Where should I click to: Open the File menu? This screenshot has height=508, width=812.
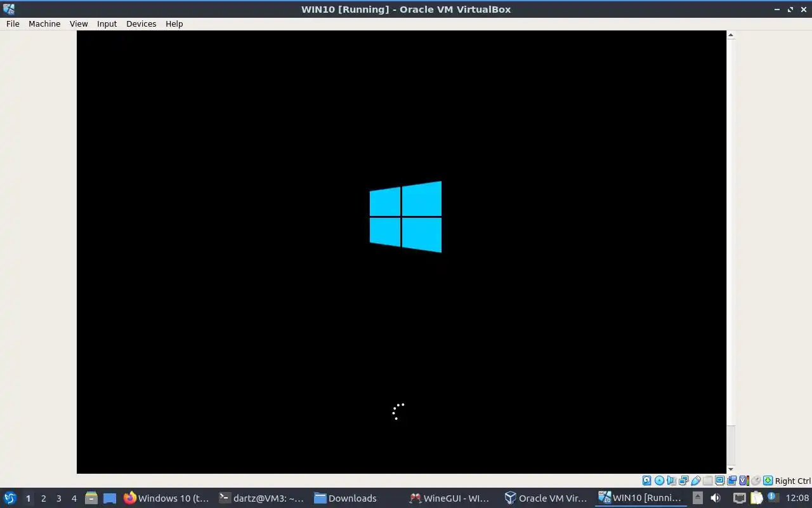pyautogui.click(x=13, y=23)
